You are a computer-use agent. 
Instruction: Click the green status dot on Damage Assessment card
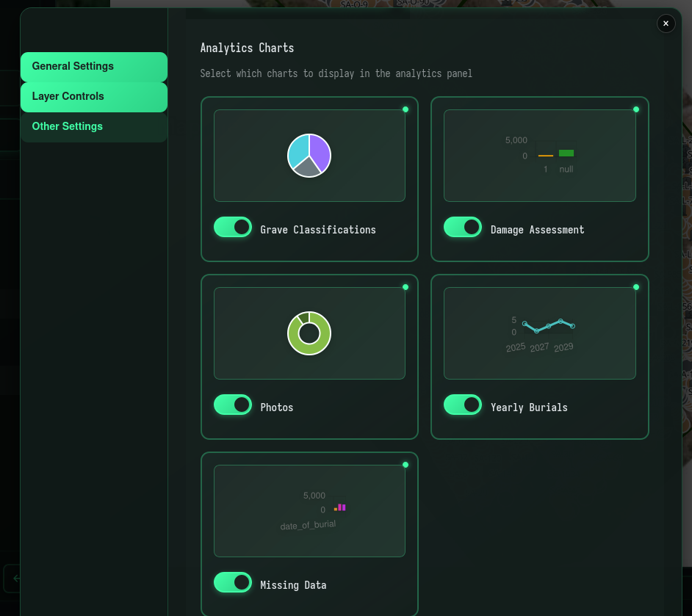tap(635, 109)
